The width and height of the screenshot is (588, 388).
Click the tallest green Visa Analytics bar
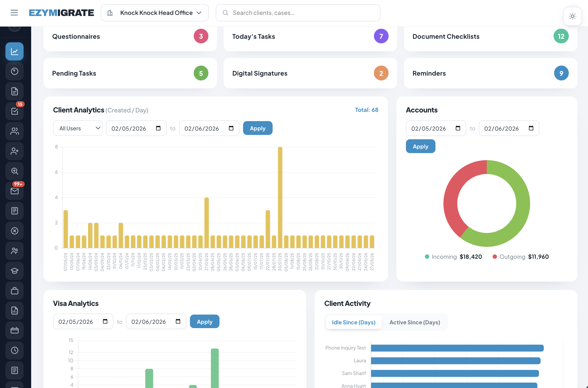click(x=215, y=368)
